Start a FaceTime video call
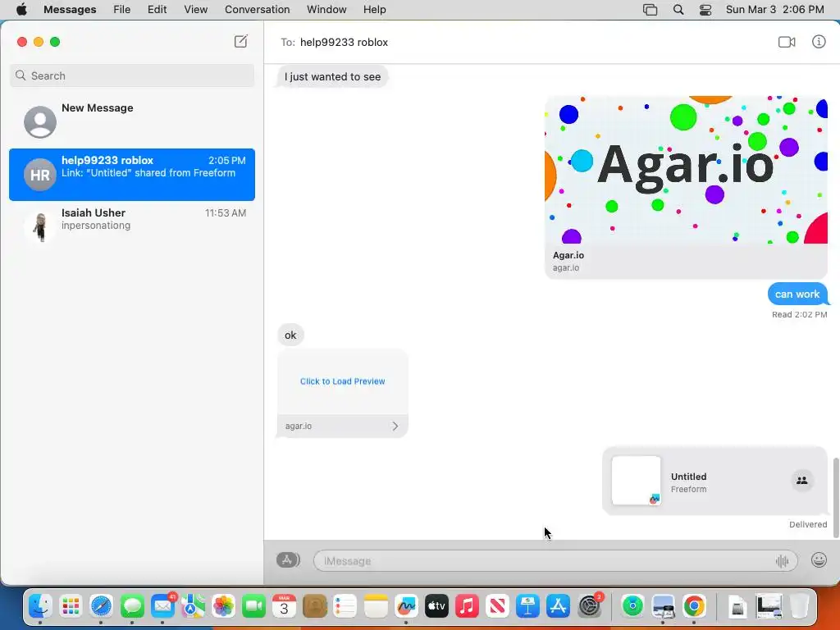Image resolution: width=840 pixels, height=630 pixels. coord(787,42)
